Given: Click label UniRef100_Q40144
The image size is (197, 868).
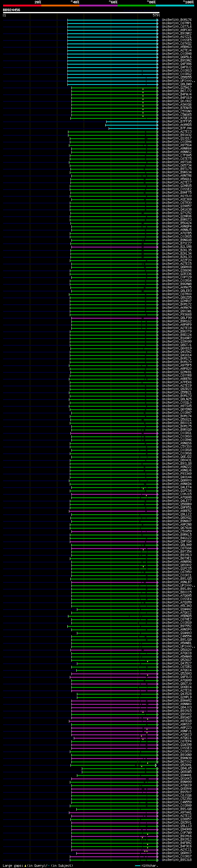Looking at the screenshot, I should [x=177, y=477].
